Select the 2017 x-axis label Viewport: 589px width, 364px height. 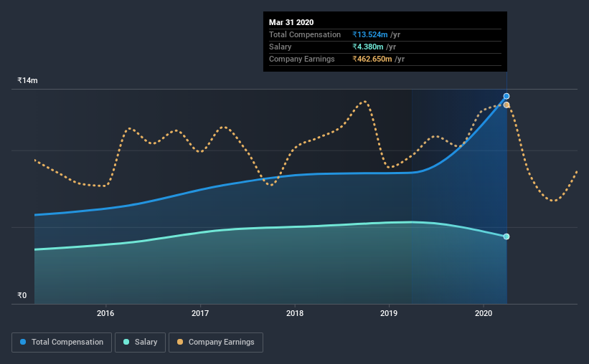pos(200,313)
